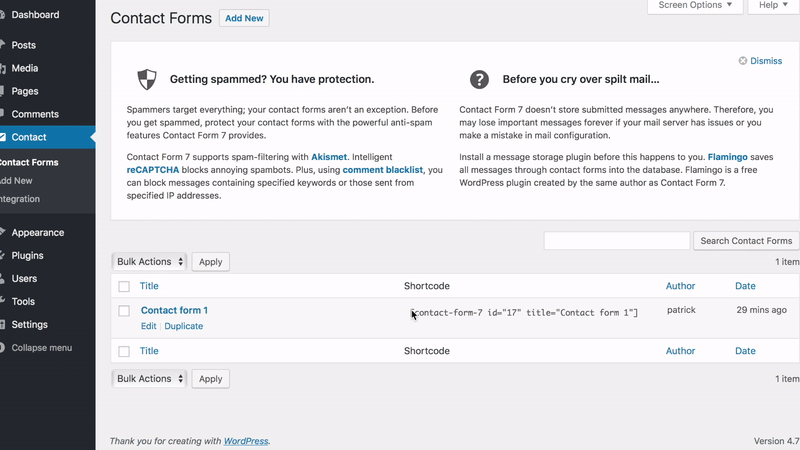Screen dimensions: 800x450
Task: Click the 29 mins ago date cell
Action: (761, 310)
